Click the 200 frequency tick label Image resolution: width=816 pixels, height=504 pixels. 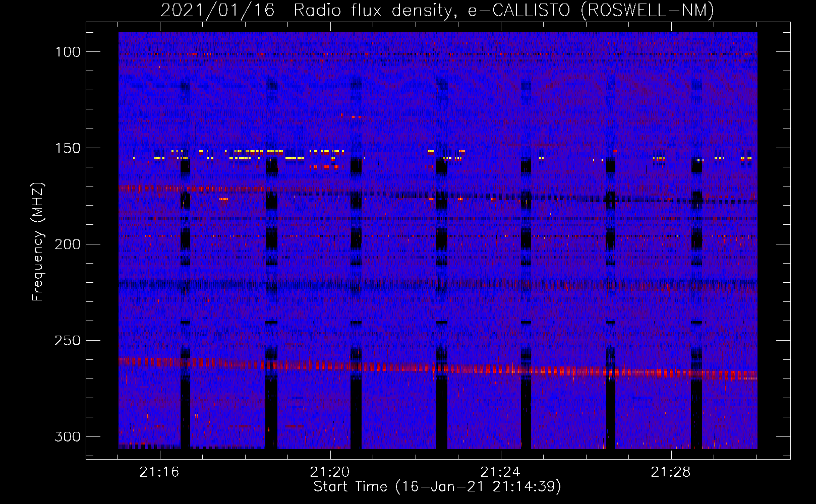tap(68, 244)
